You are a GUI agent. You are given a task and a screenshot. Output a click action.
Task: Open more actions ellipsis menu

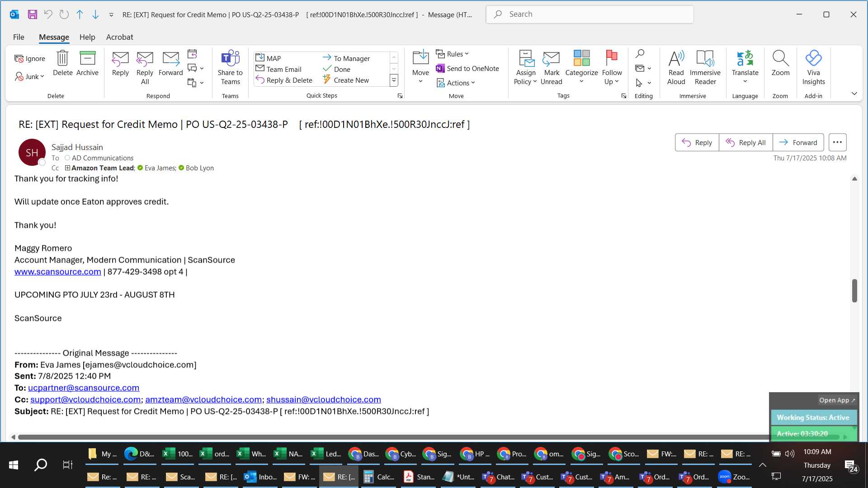[x=837, y=142]
